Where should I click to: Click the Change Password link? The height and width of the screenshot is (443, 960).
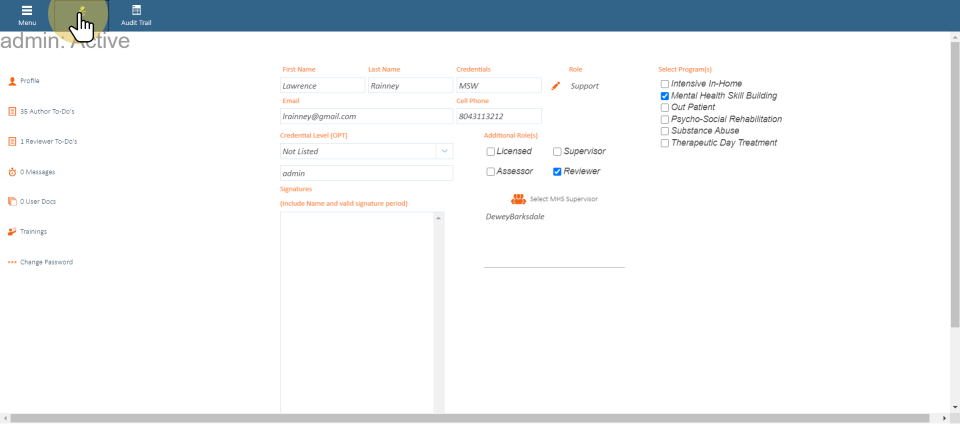pos(46,262)
